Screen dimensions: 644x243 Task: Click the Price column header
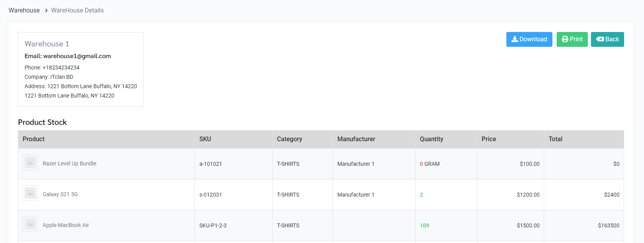488,139
